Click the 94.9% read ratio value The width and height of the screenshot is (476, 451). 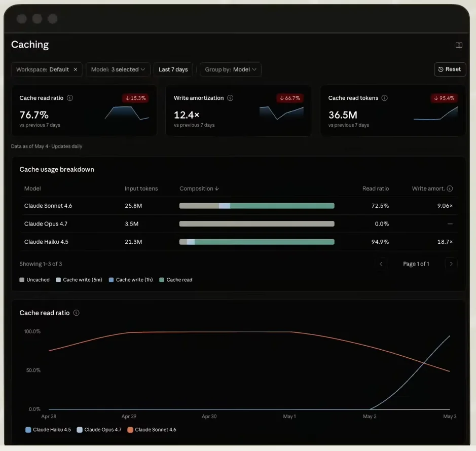(x=380, y=242)
